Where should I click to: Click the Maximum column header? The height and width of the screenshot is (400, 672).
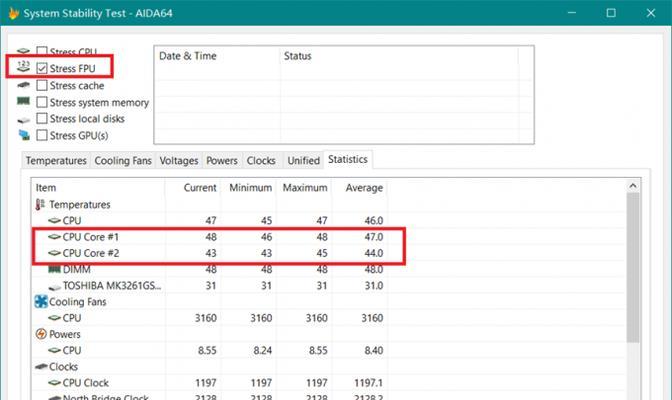point(304,188)
